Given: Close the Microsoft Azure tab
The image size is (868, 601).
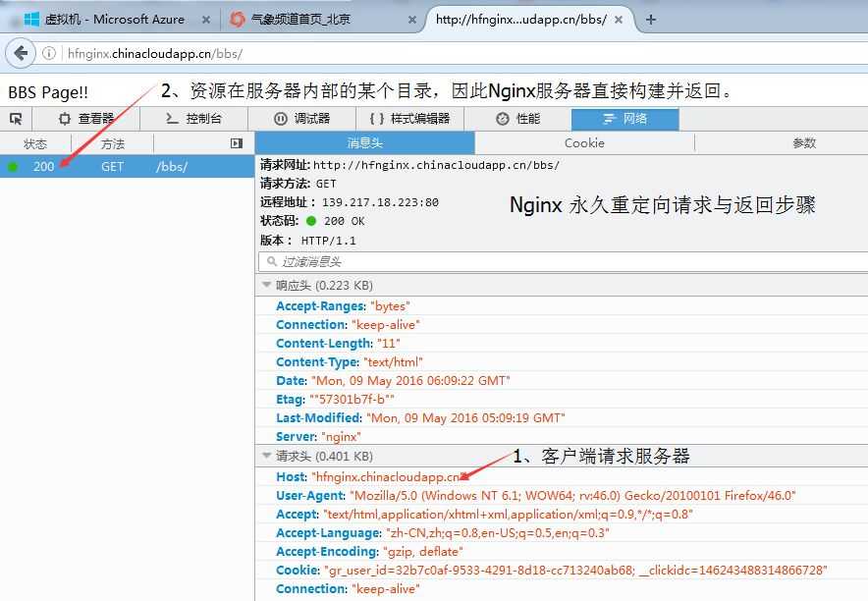Looking at the screenshot, I should point(205,20).
